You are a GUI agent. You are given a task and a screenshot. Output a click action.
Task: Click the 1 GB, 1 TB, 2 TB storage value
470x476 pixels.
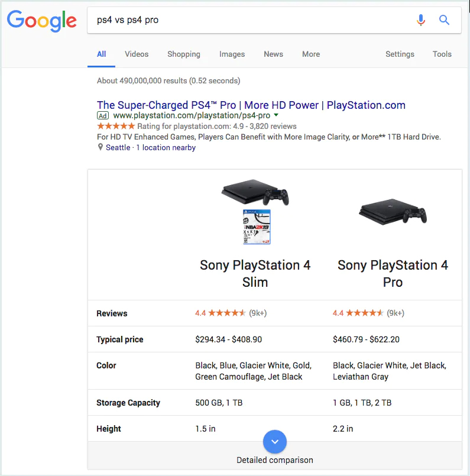pyautogui.click(x=362, y=403)
